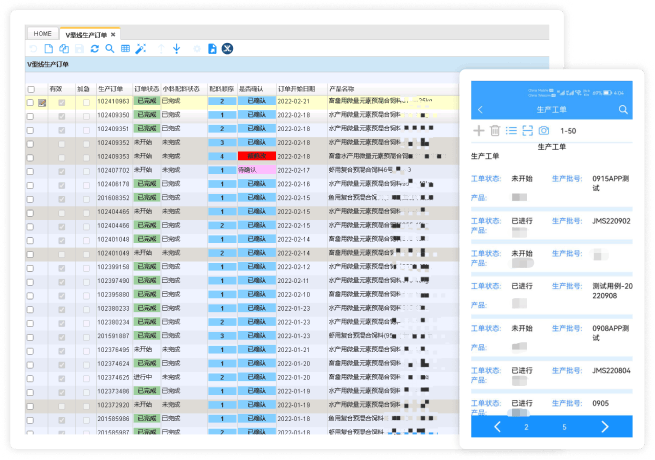Click the red 是否确认 cell

[x=254, y=156]
